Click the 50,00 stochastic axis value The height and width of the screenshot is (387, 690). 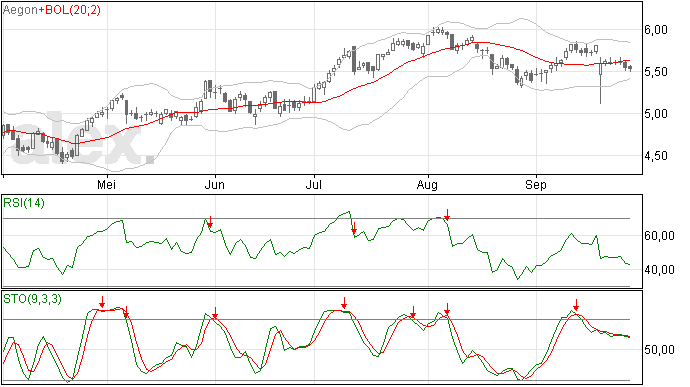tap(659, 350)
